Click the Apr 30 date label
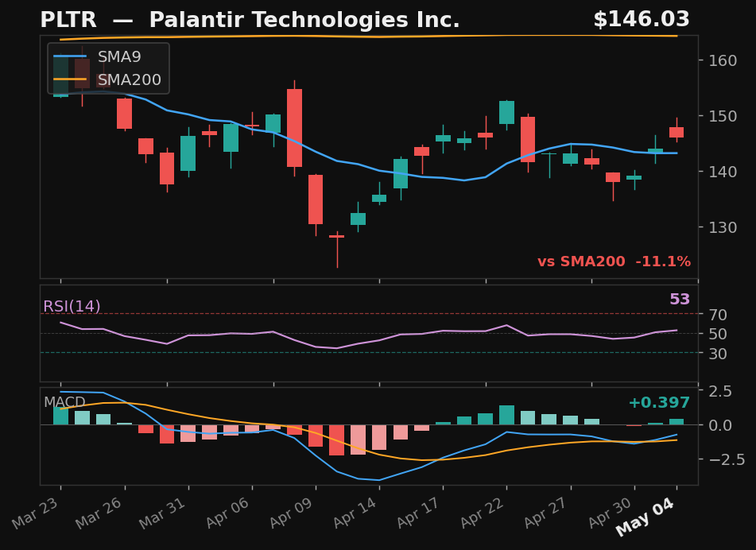Image resolution: width=756 pixels, height=550 pixels. (610, 513)
